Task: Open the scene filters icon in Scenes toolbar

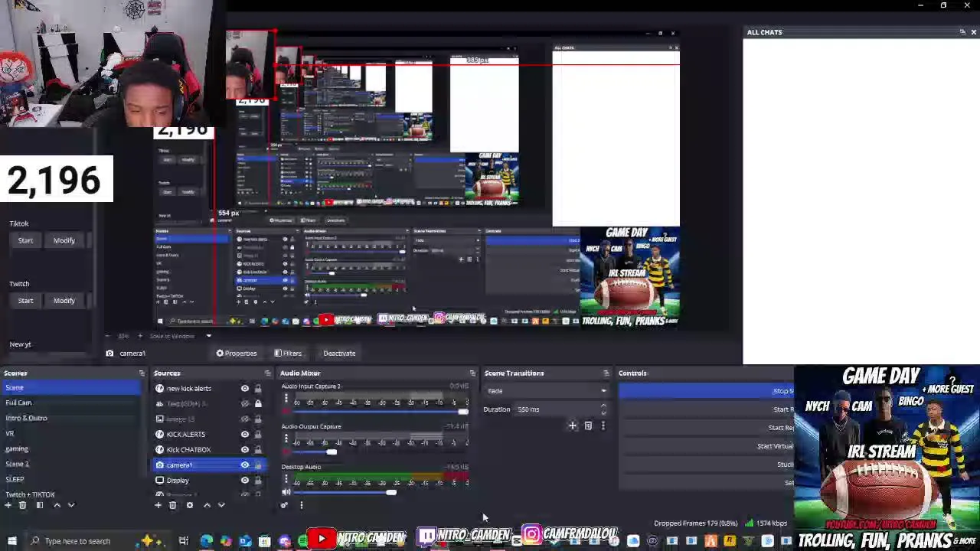Action: (40, 505)
